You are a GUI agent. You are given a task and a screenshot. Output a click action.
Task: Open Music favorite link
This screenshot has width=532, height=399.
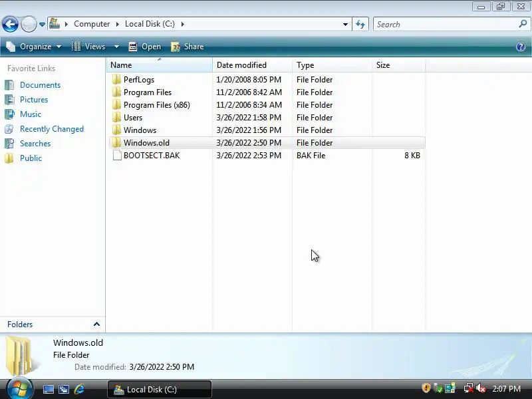31,114
